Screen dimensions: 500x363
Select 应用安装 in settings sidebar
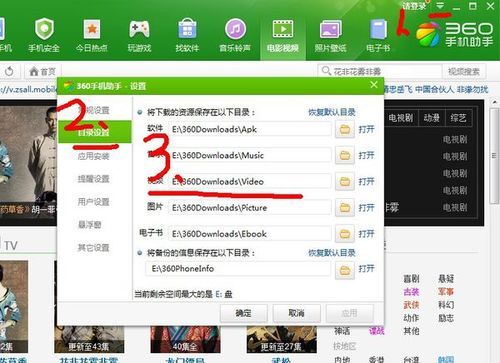[x=94, y=156]
